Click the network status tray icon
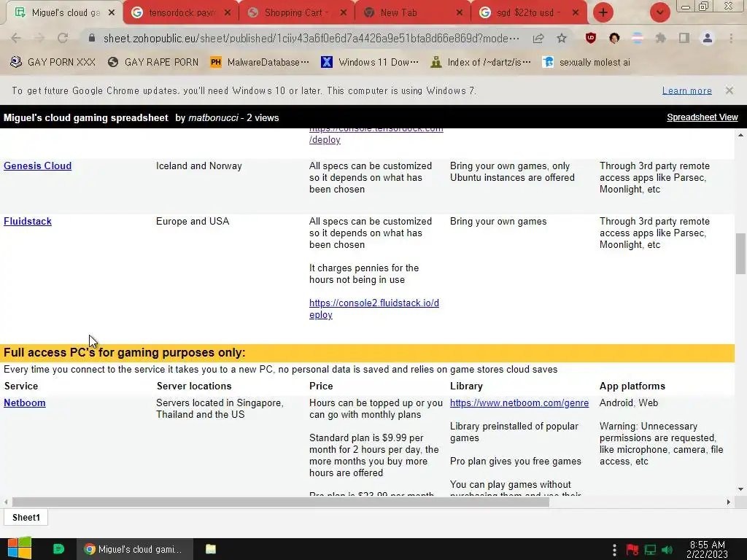747x560 pixels. 650,550
